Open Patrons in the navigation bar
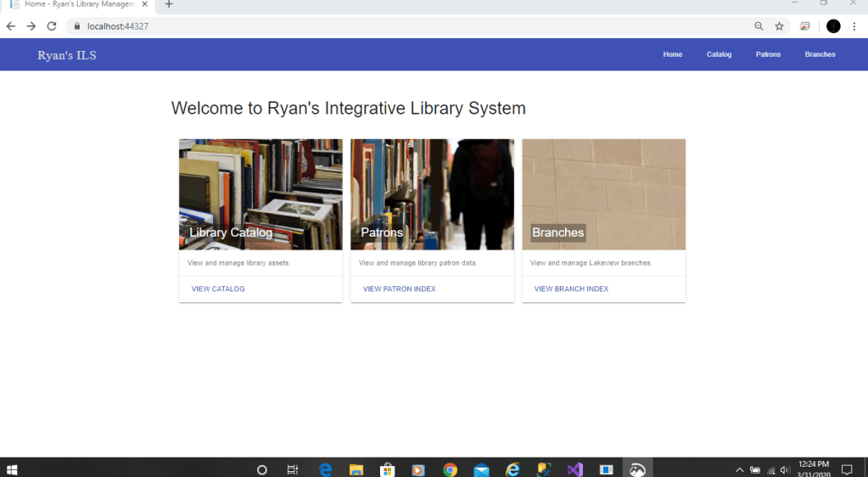Screen dimensions: 868x477 pos(768,54)
